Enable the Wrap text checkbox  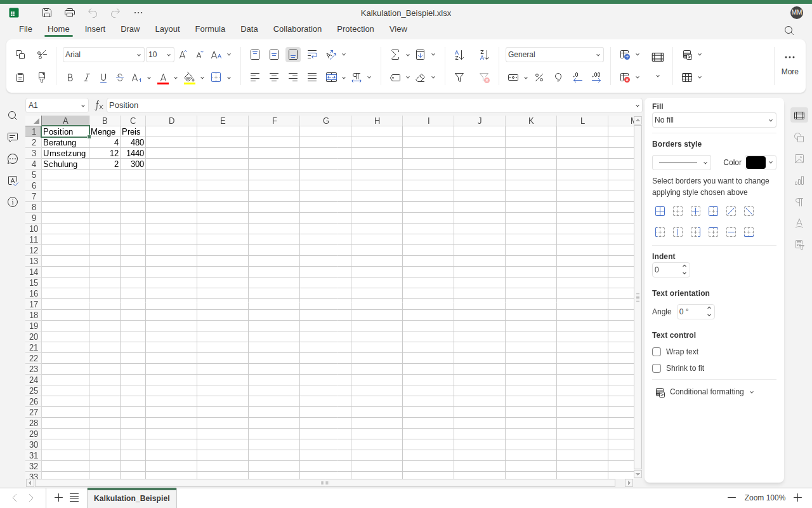pos(657,352)
